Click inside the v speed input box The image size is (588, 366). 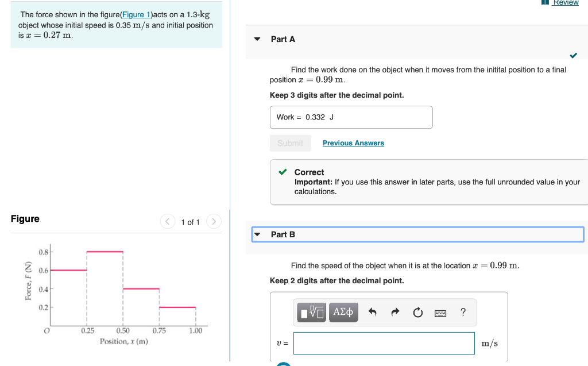pos(384,342)
